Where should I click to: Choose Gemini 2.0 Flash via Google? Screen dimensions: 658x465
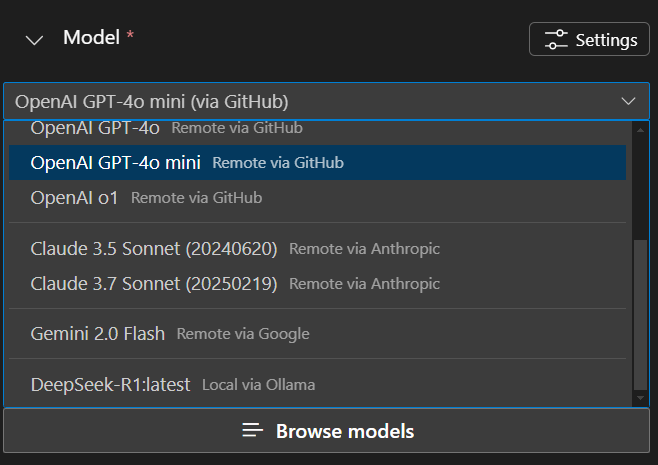coord(98,334)
